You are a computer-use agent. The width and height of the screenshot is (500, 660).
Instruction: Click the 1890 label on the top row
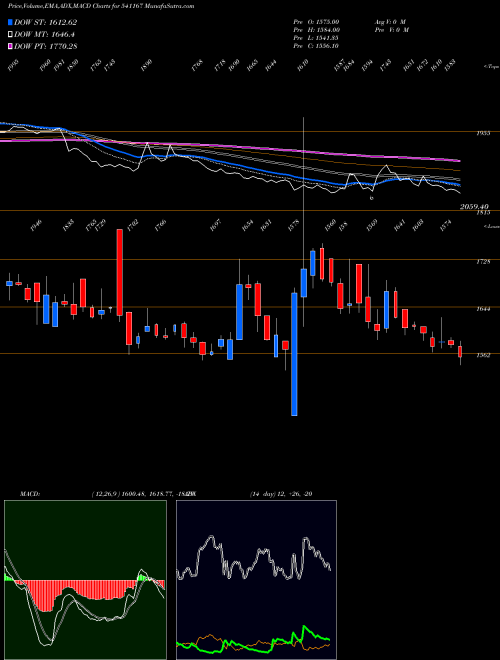pyautogui.click(x=146, y=66)
